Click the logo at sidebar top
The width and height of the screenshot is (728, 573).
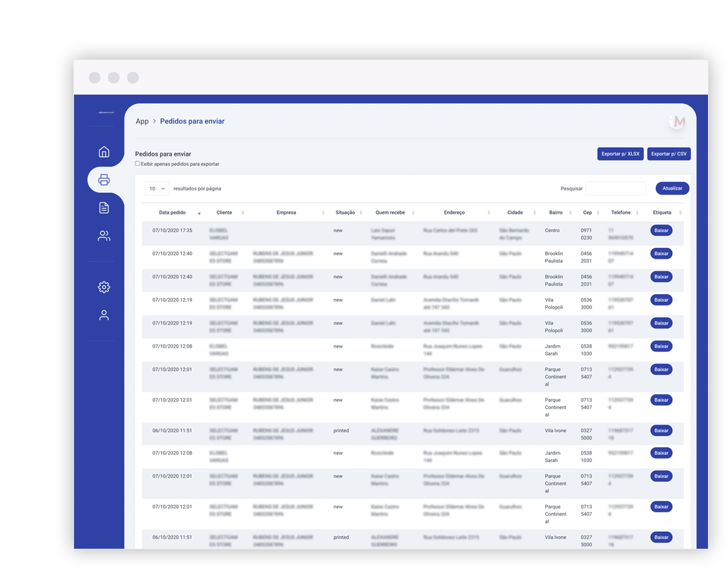(x=106, y=112)
